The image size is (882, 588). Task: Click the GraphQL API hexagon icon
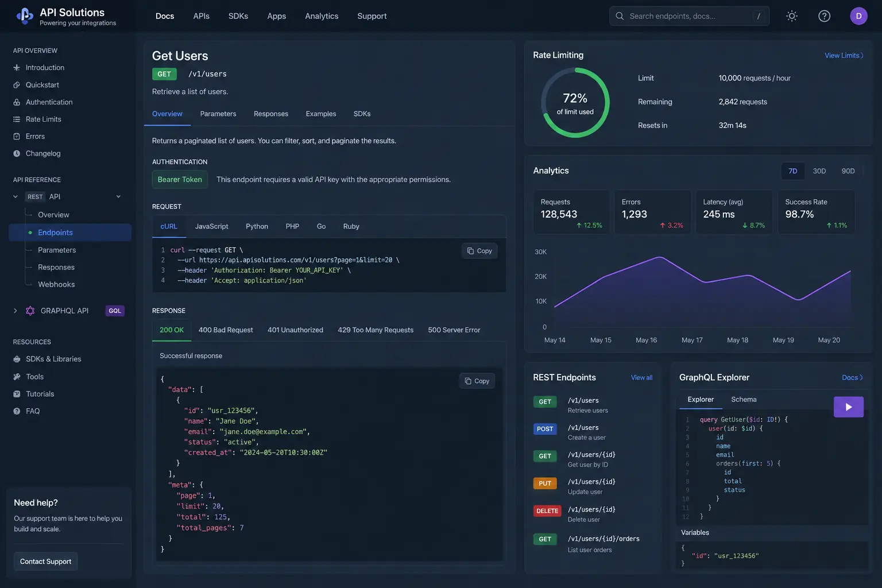30,311
